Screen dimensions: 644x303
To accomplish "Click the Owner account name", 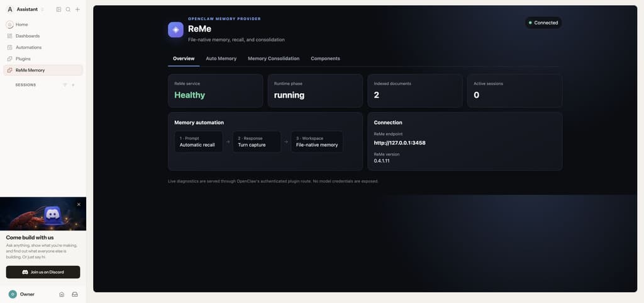I will pyautogui.click(x=27, y=294).
